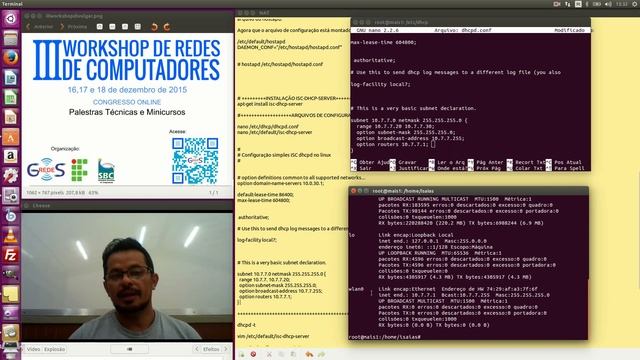Screen dimensions: 640x360
Task: Show previous effects page in Cheese
Action: point(197,349)
